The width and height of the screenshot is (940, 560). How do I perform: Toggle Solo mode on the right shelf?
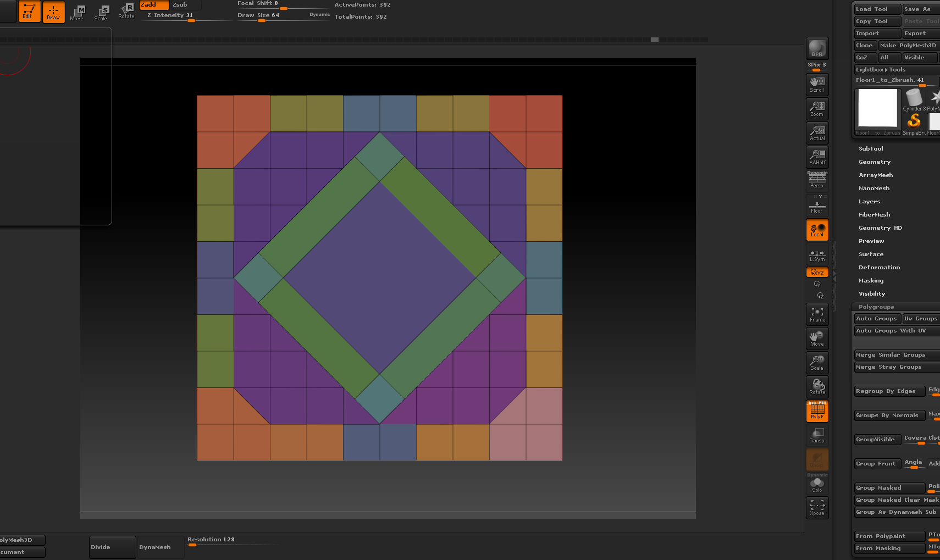point(817,483)
